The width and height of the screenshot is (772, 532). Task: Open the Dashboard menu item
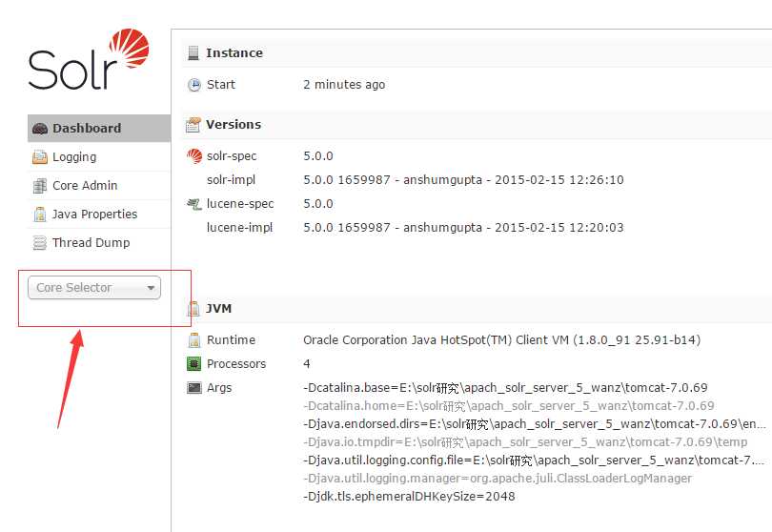99,128
